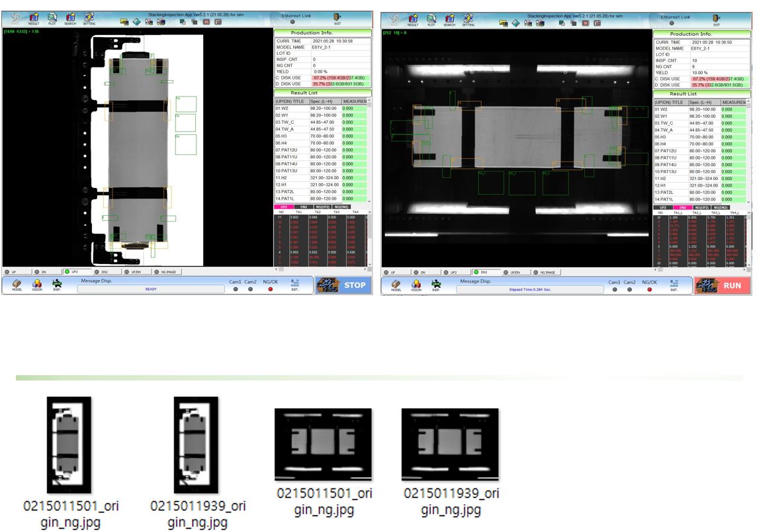Click the NG/OK red indicator in left window
Image resolution: width=759 pixels, height=532 pixels.
pos(270,289)
